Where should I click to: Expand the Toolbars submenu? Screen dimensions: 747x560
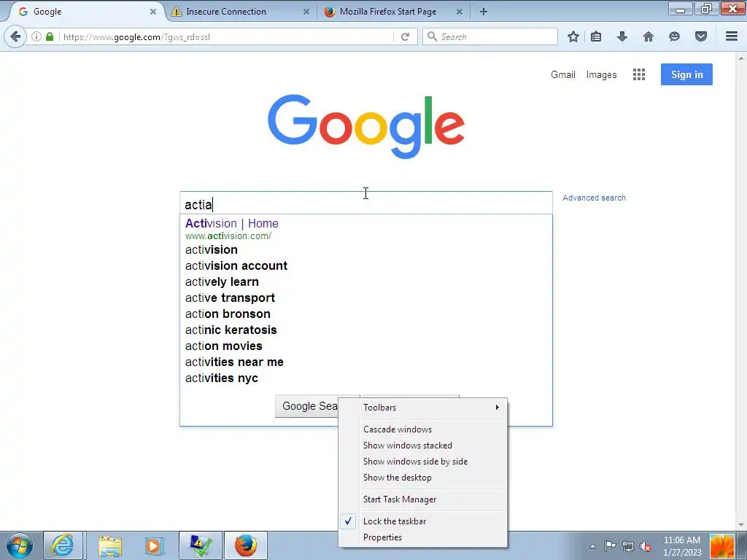coord(423,407)
